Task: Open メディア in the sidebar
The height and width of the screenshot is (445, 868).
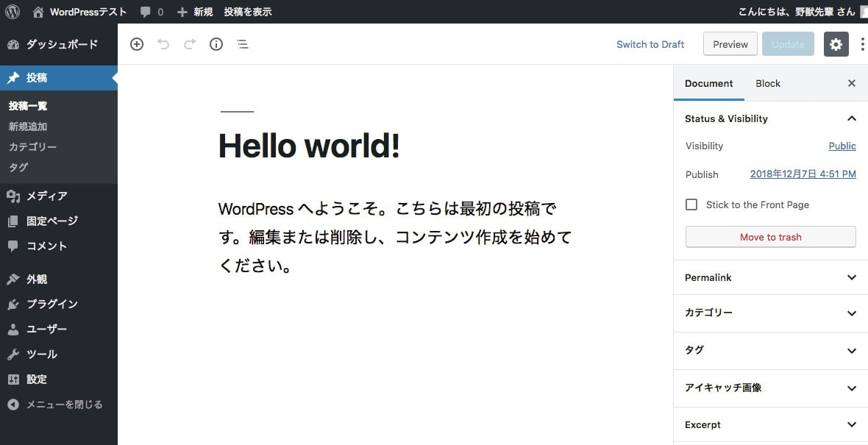Action: [59, 196]
